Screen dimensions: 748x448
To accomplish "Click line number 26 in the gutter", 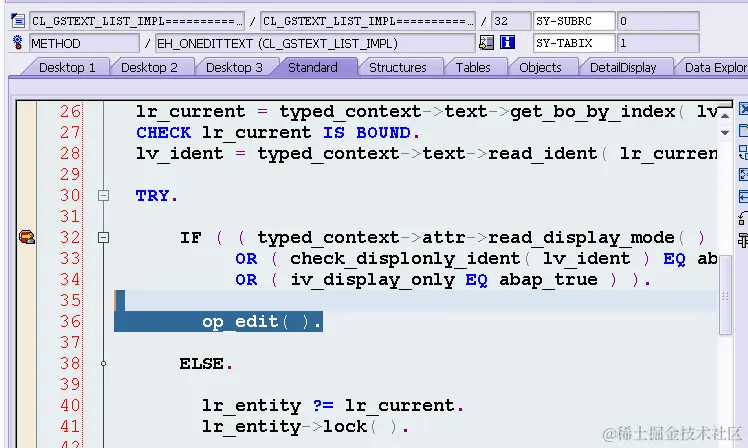I will [70, 112].
